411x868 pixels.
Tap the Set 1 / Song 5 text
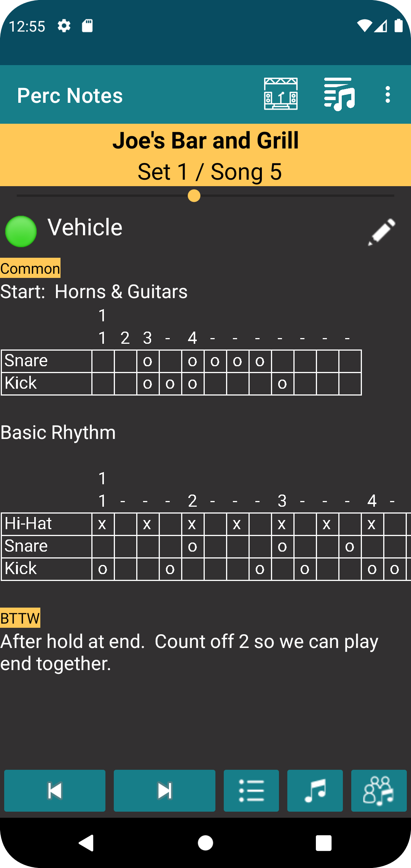pyautogui.click(x=209, y=172)
